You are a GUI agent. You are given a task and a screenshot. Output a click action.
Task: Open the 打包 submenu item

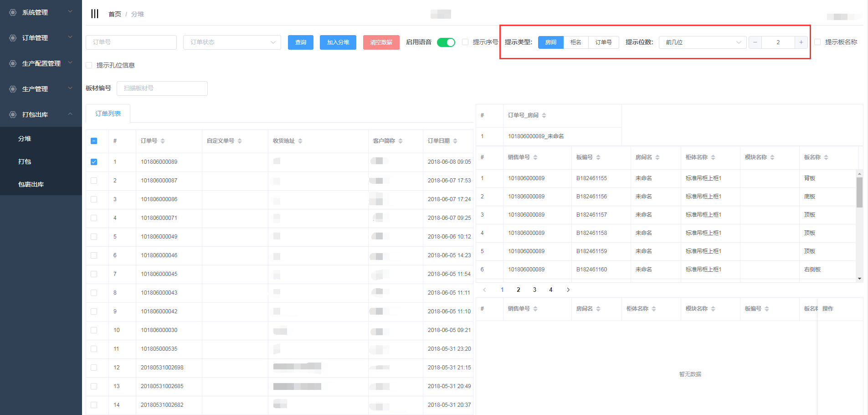click(25, 161)
